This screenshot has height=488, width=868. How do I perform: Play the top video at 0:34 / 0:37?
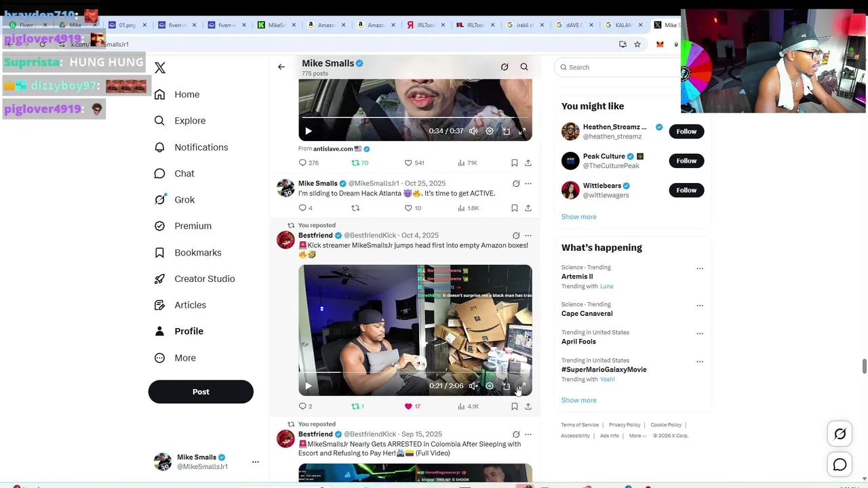[309, 131]
